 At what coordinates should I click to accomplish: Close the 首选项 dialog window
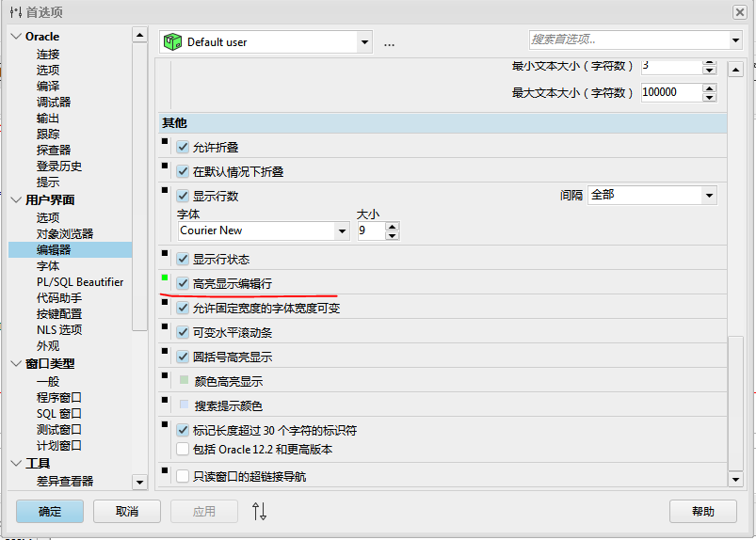(740, 11)
